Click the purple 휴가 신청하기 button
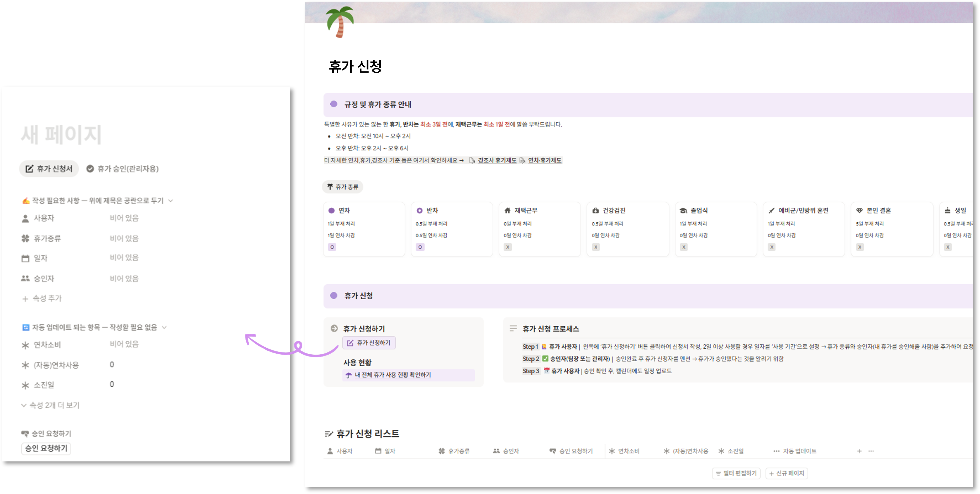980x494 pixels. [369, 343]
